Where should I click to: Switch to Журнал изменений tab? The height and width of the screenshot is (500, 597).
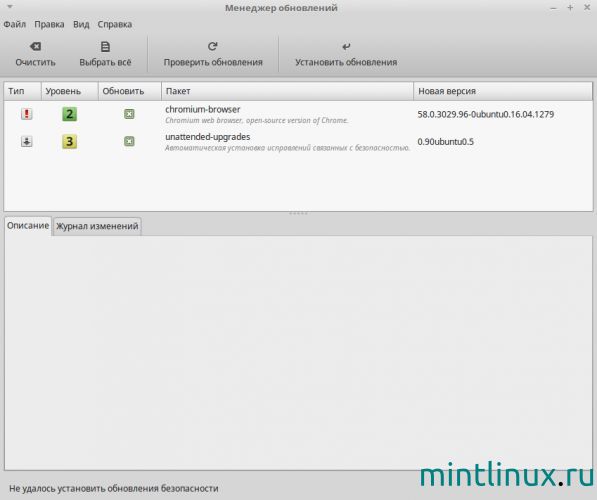tap(97, 226)
